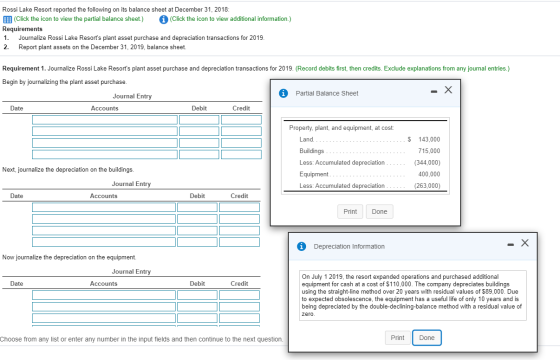Click the Buildings 715,000 value
The width and height of the screenshot is (560, 360).
(429, 151)
